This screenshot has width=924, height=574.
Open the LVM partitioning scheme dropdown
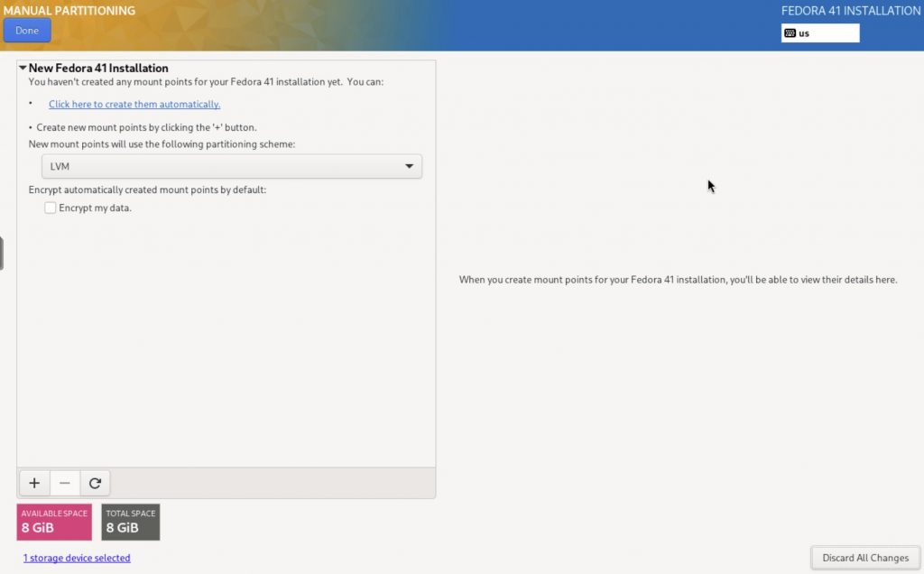point(232,167)
